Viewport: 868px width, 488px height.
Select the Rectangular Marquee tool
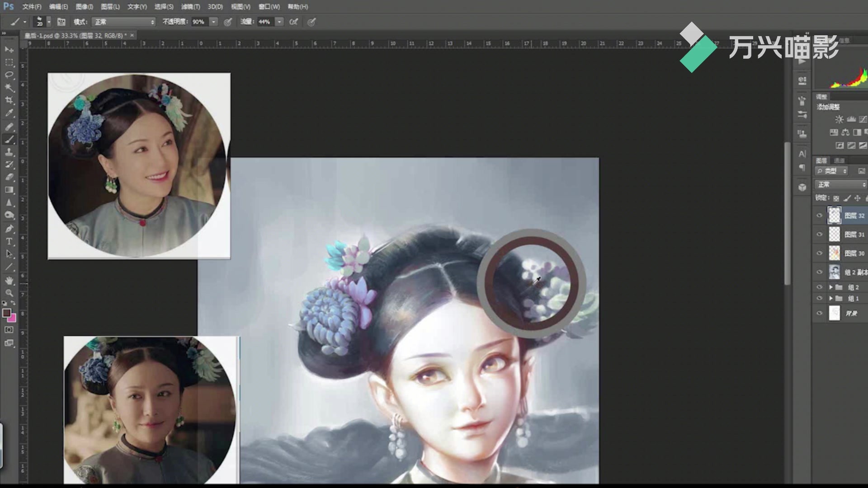coord(9,62)
